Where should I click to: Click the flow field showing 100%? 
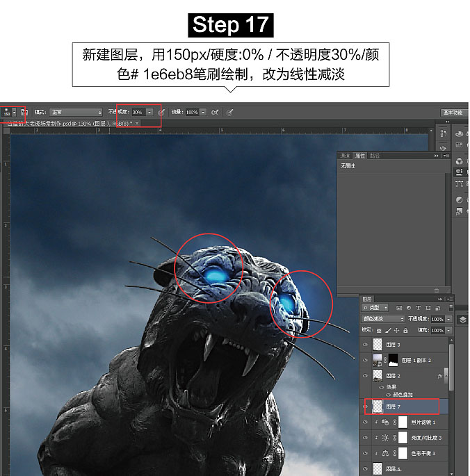point(193,113)
